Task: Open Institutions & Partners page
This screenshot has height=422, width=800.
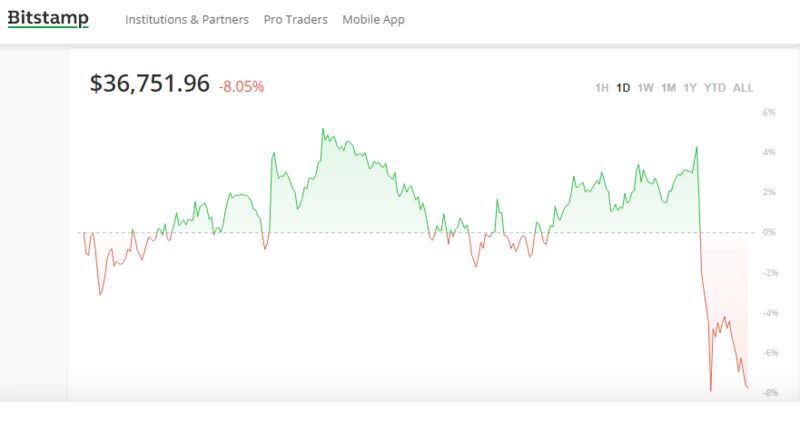Action: point(187,20)
